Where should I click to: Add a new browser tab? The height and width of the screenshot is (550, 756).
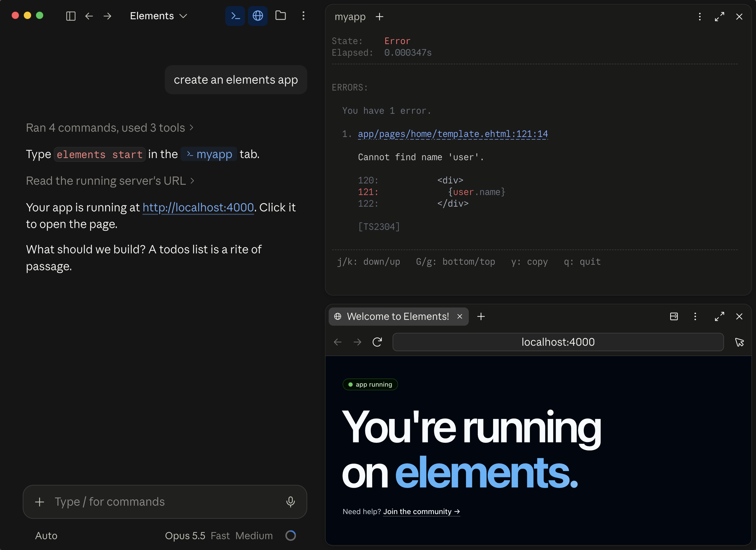pos(481,316)
